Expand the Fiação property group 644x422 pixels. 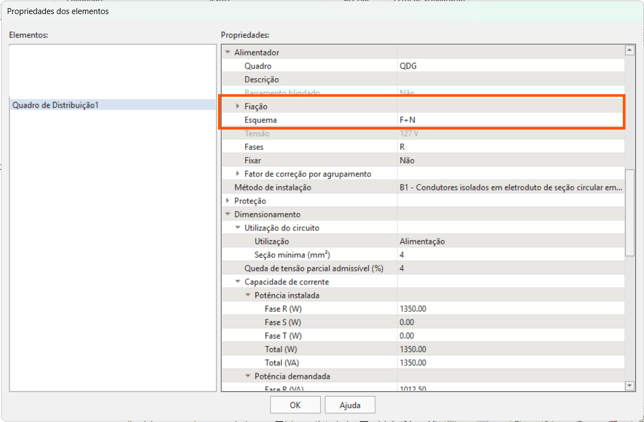[x=238, y=106]
